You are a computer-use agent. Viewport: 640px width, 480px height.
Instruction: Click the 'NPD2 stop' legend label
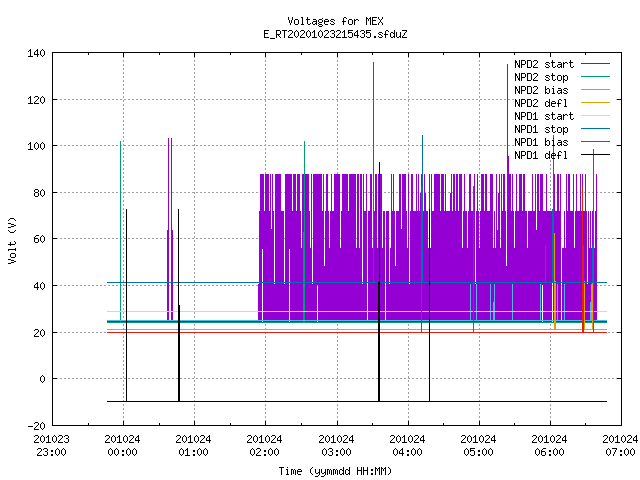[541, 77]
